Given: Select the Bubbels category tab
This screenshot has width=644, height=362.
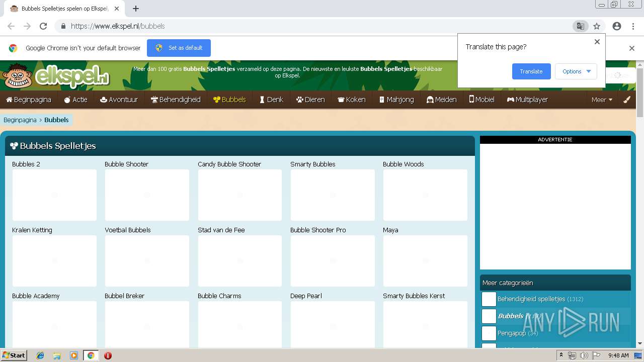Looking at the screenshot, I should (229, 100).
